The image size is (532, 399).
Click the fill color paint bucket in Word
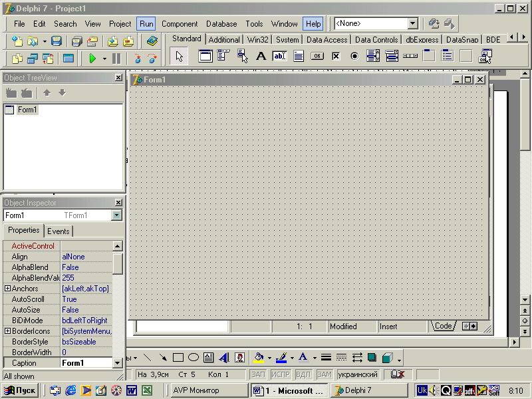coord(259,358)
